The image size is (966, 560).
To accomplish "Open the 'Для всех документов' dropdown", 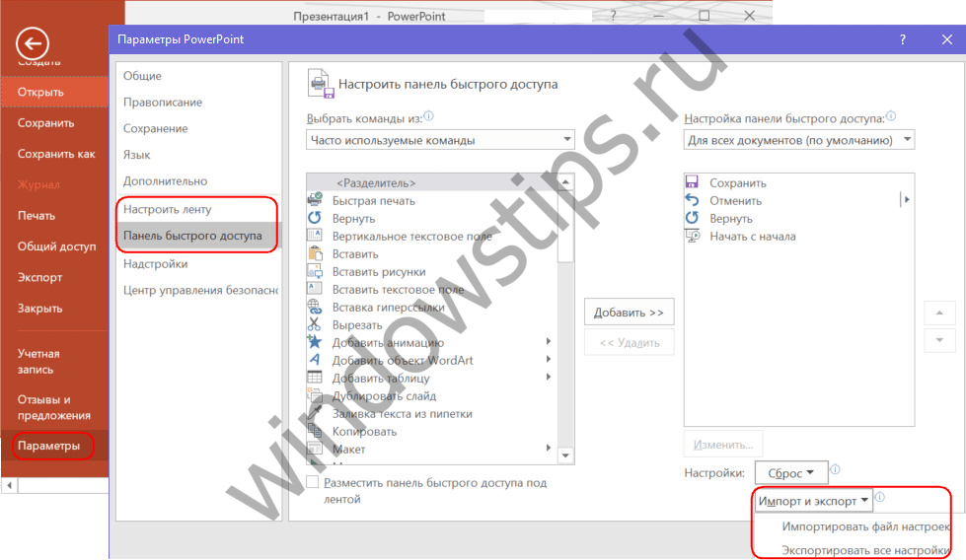I will pos(799,140).
